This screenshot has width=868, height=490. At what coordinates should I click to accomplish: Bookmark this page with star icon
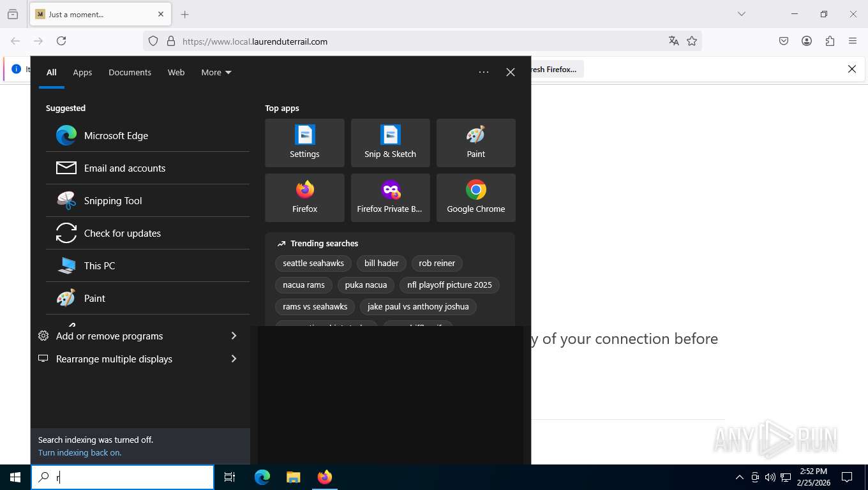pyautogui.click(x=692, y=41)
